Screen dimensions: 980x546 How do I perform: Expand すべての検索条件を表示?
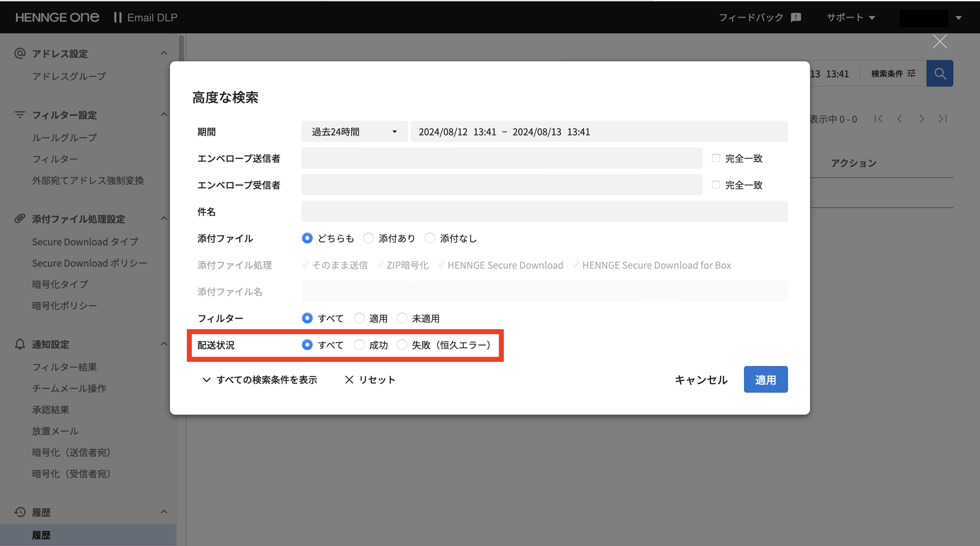[x=260, y=380]
